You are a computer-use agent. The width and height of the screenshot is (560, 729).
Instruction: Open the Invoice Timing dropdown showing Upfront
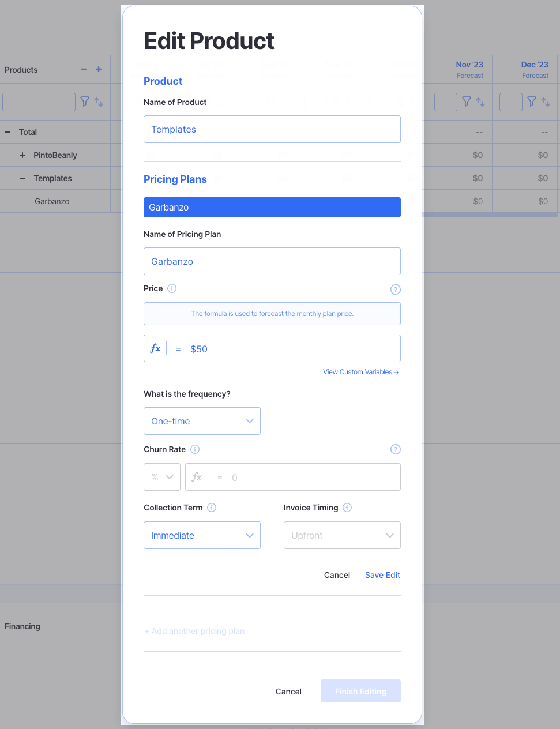click(x=341, y=535)
